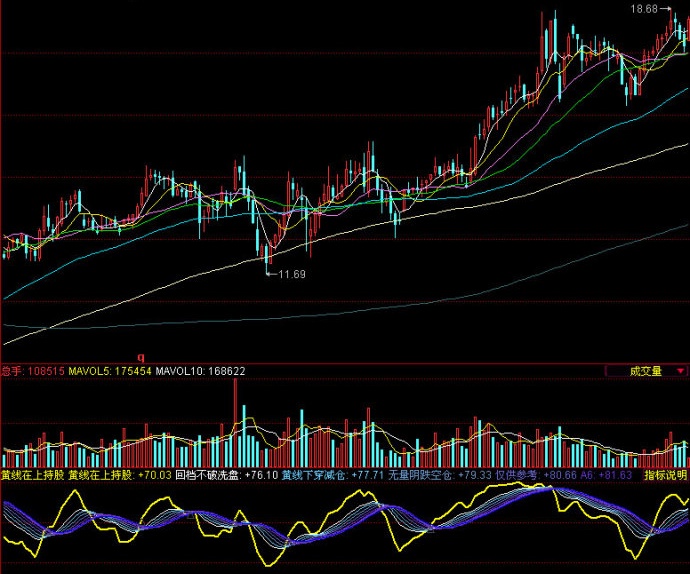Viewport: 690px width, 574px height.
Task: Click the 黄线在上持股: +70.03 value
Action: click(x=120, y=475)
